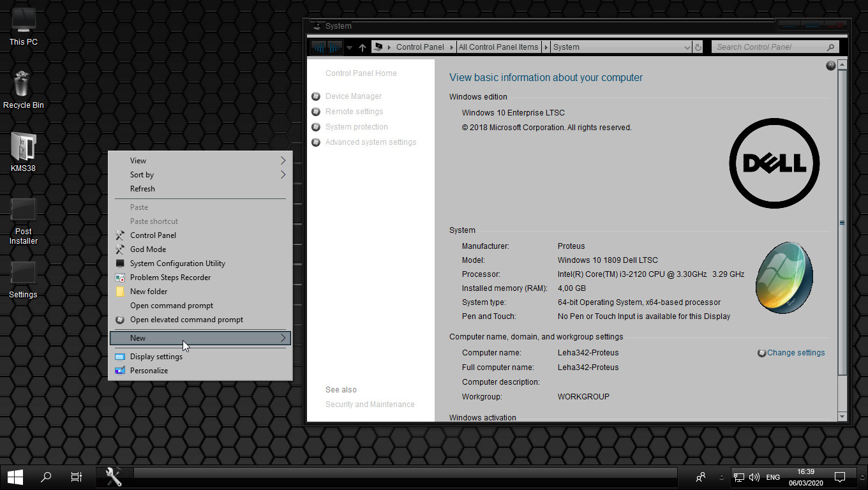Choose New folder from the context menu
The image size is (868, 490).
200,292
